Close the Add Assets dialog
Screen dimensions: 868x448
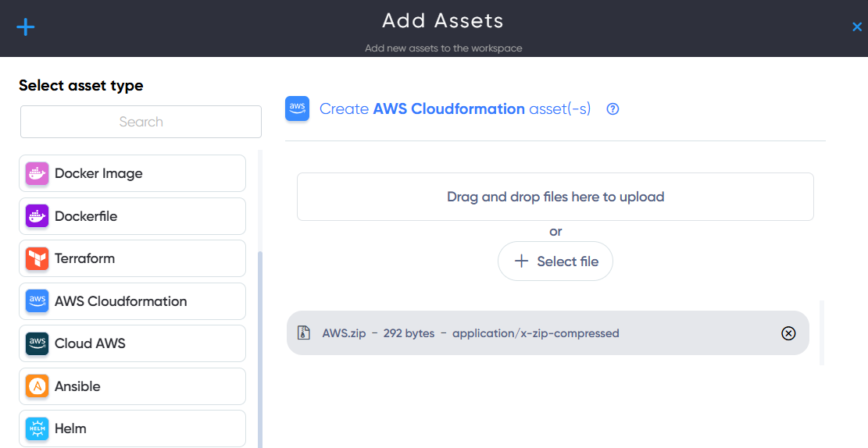[856, 27]
